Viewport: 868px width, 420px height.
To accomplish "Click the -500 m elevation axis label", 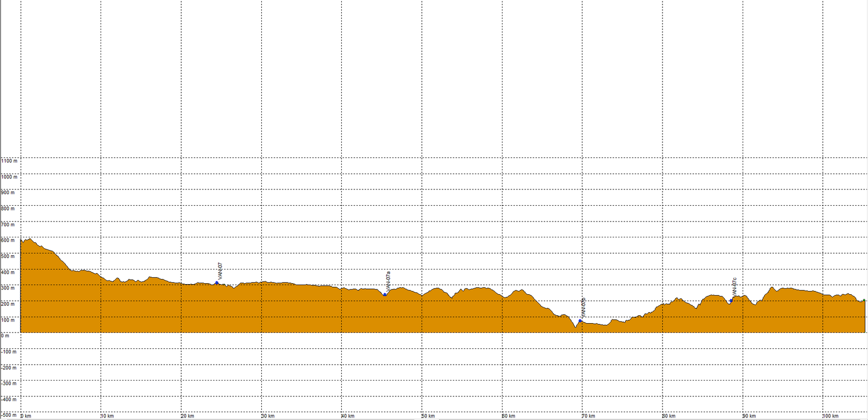I will [x=9, y=415].
